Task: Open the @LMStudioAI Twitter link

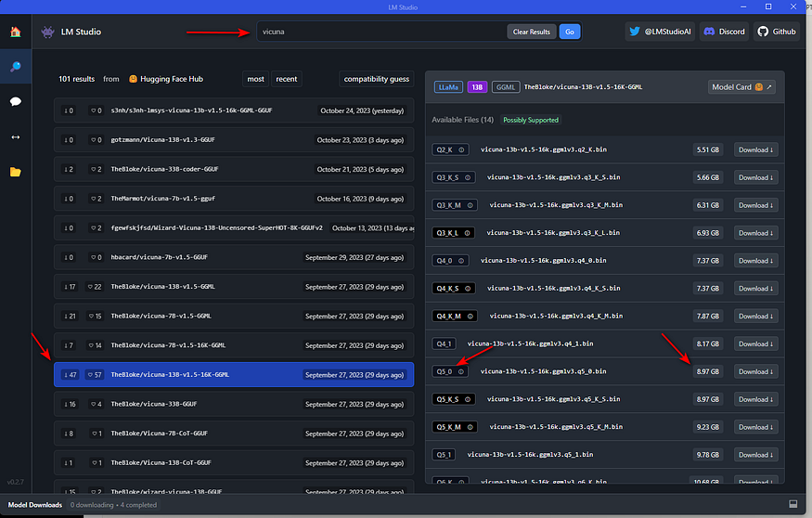Action: pyautogui.click(x=660, y=32)
